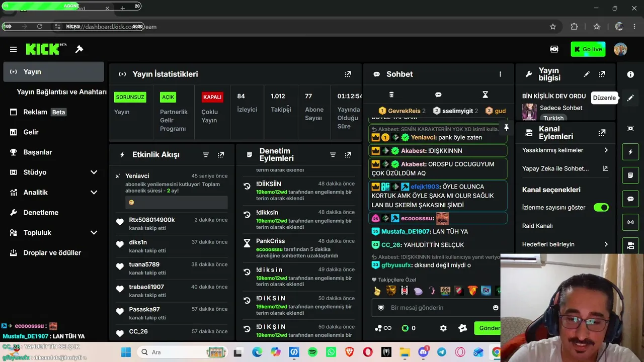Click the Bir mesaj gönderin input

(x=436, y=308)
